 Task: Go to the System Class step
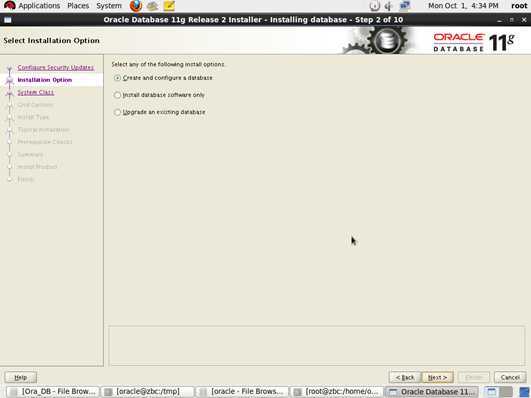(36, 92)
